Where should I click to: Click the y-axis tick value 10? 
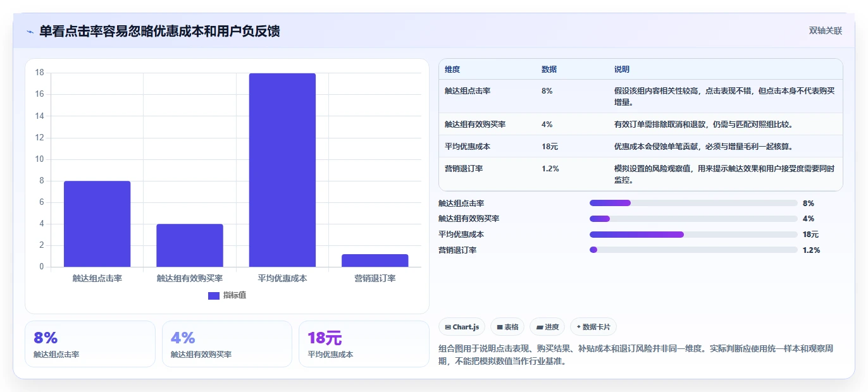pyautogui.click(x=39, y=159)
